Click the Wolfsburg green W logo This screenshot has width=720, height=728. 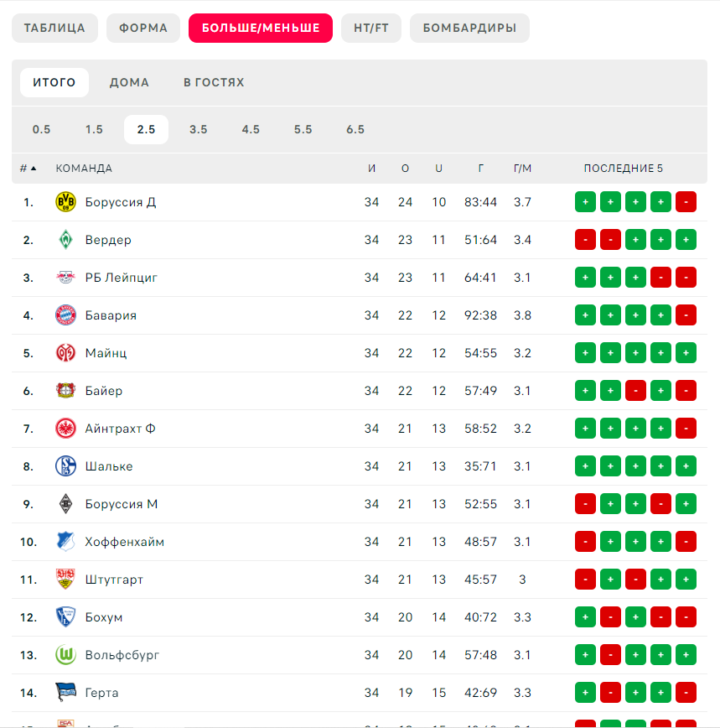pyautogui.click(x=65, y=655)
